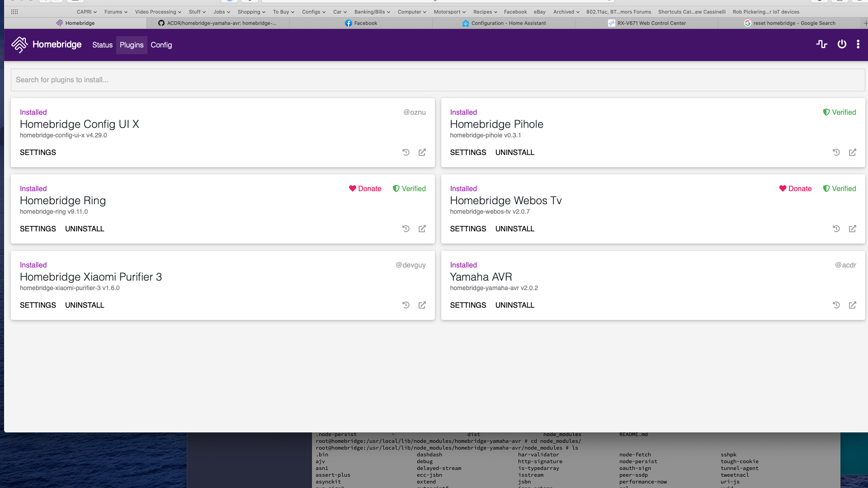Open version history for Homebridge Webos Tv
Image resolution: width=868 pixels, height=488 pixels.
pyautogui.click(x=836, y=229)
